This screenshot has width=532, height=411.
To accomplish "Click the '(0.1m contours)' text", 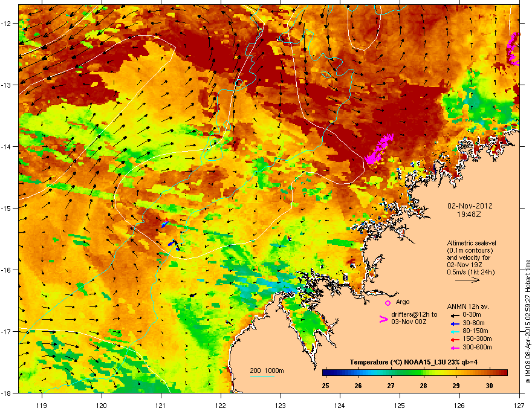I will pyautogui.click(x=470, y=251).
